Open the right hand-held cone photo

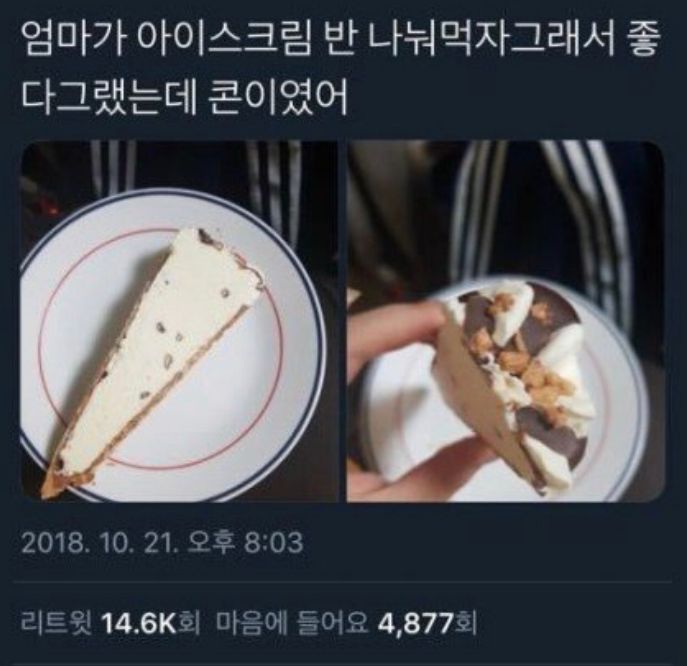click(x=506, y=321)
